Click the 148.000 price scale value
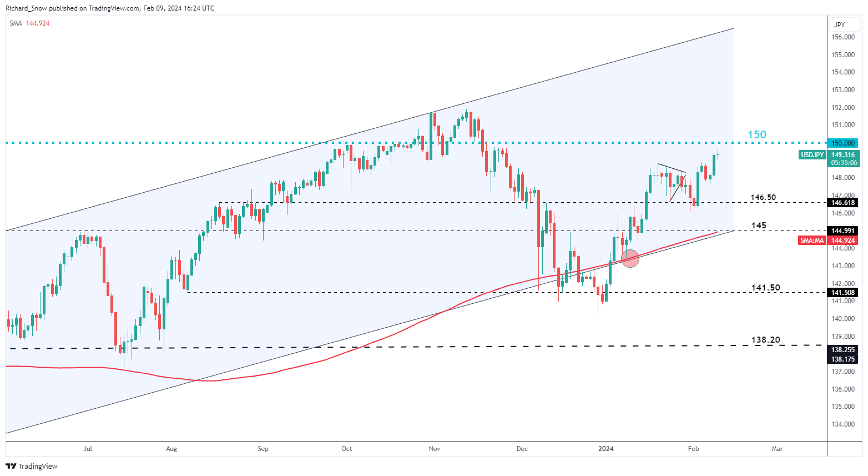This screenshot has width=868, height=476. pyautogui.click(x=843, y=178)
